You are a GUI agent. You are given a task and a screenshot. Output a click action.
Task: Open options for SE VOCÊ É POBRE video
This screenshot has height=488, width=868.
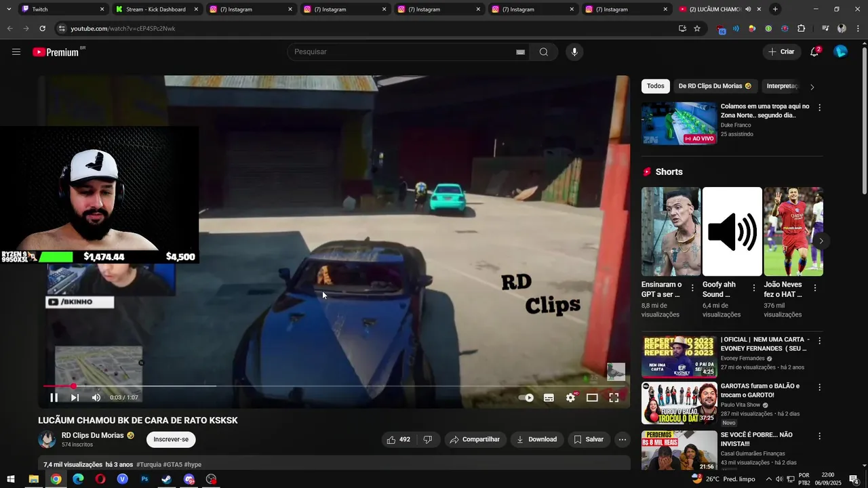[819, 436]
